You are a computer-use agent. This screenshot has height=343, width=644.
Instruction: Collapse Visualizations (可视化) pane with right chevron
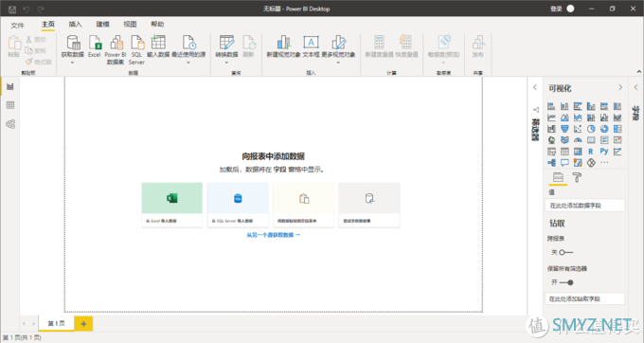(620, 87)
